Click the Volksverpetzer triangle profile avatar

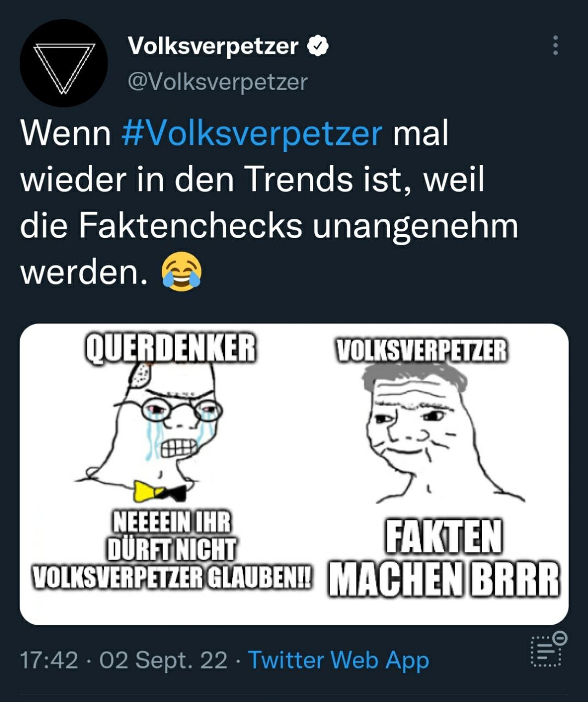64,63
